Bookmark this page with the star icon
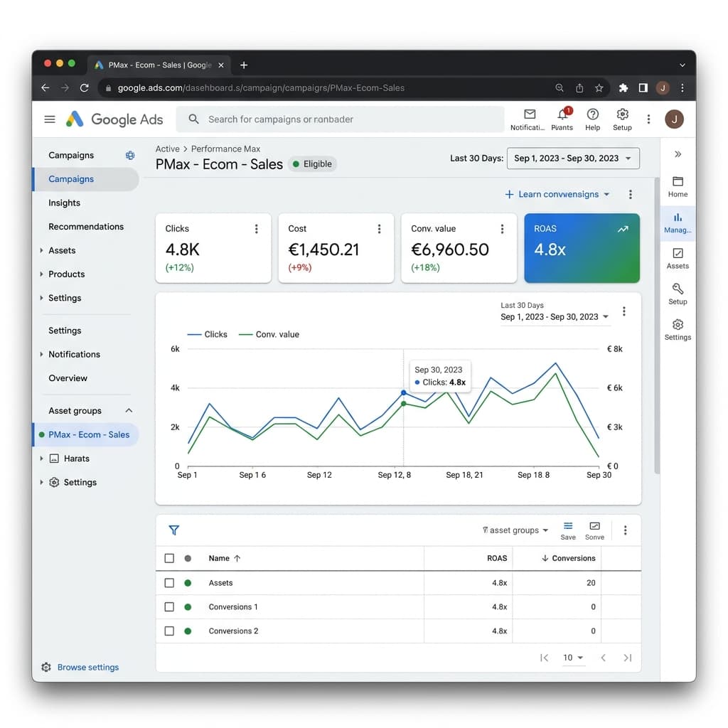728x728 pixels. pos(599,87)
